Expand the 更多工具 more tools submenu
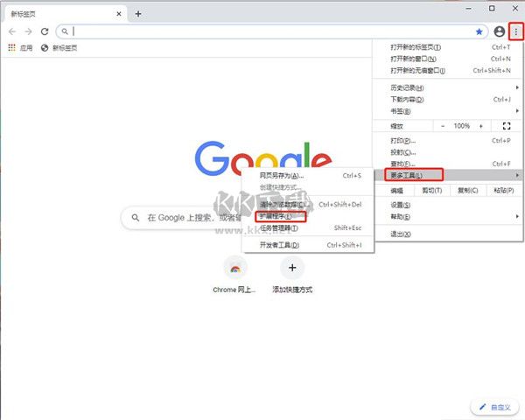This screenshot has height=420, width=525. coord(448,175)
